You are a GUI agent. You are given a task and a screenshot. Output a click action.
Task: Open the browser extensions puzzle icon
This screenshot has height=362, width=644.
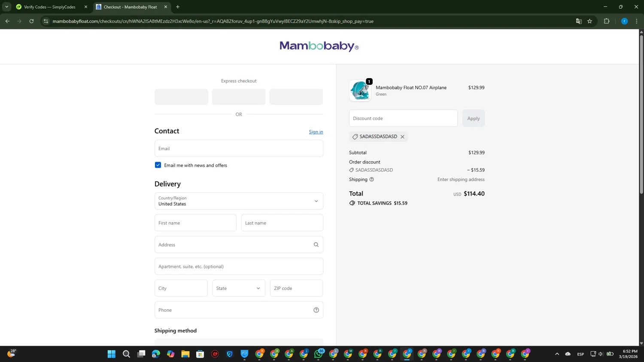point(607,21)
